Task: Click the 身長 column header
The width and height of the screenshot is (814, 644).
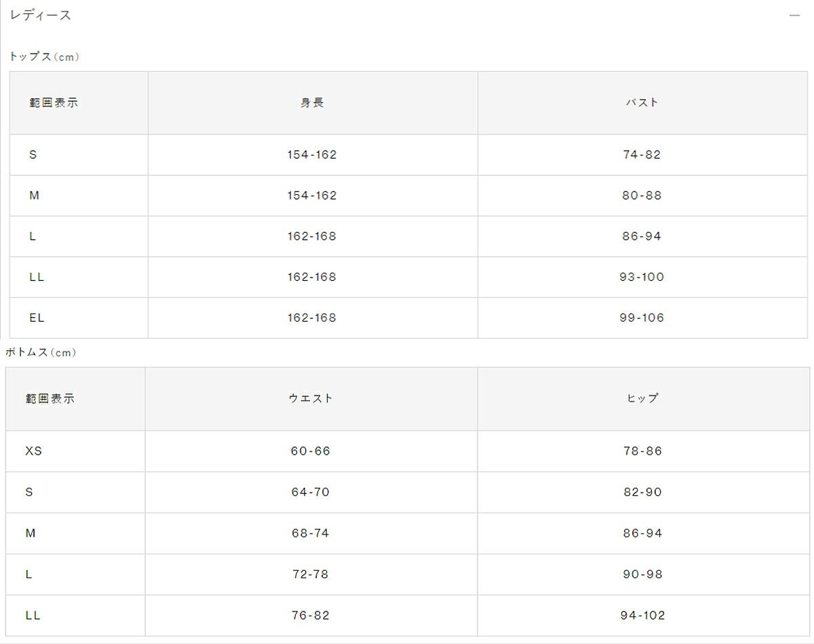Action: click(x=312, y=103)
